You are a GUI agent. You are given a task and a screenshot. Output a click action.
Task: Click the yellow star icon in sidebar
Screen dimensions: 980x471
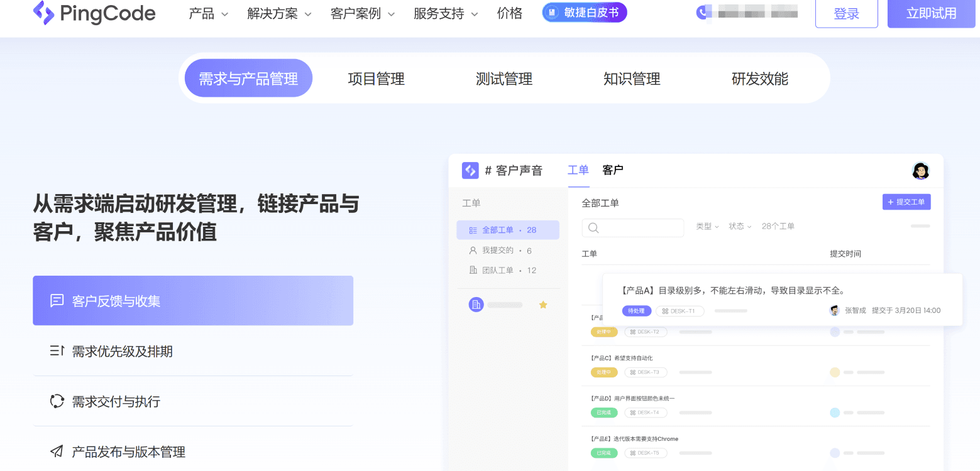543,305
